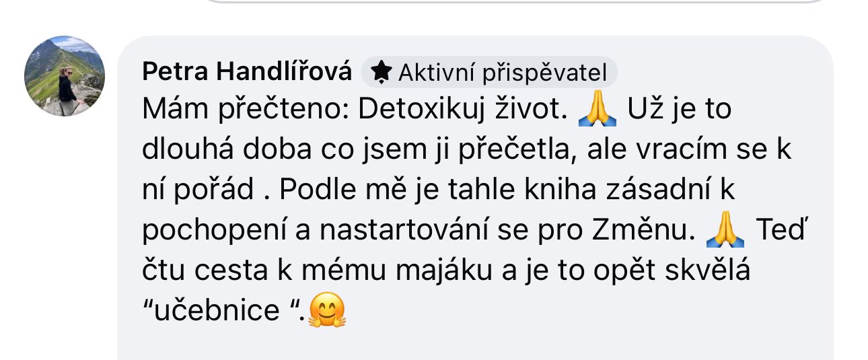Open Petra Handlířová's profile picture
868x360 pixels.
(x=65, y=76)
